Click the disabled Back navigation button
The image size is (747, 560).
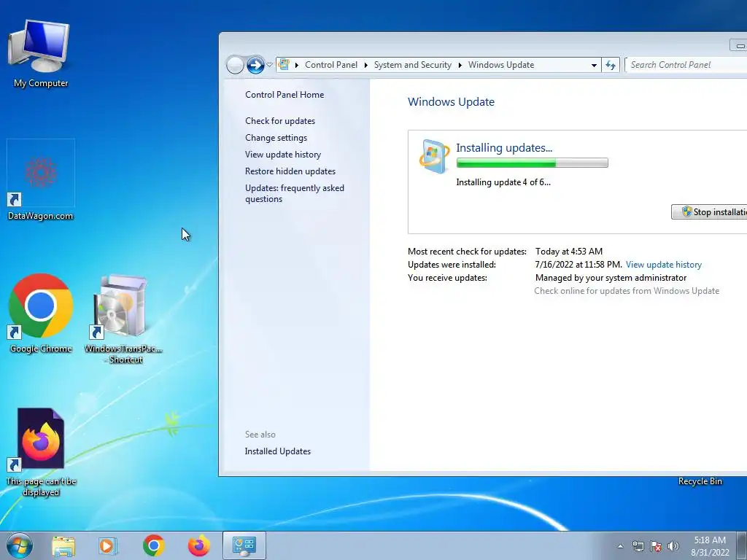(x=235, y=65)
